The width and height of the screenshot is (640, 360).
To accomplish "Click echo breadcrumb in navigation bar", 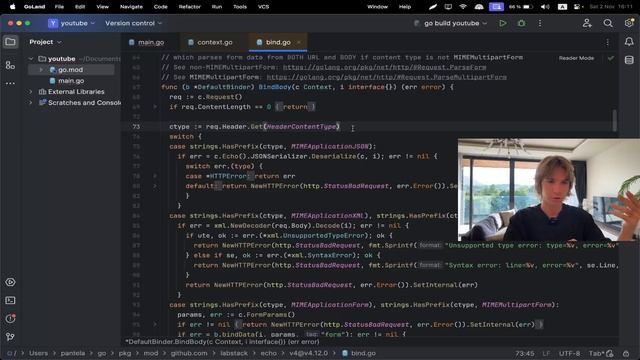I will coord(268,353).
